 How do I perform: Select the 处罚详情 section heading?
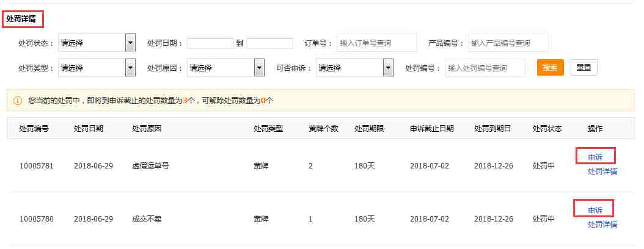coord(21,19)
